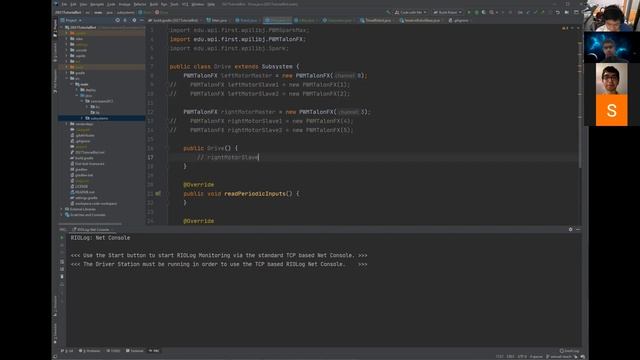Open Project panel gear options

(x=134, y=20)
